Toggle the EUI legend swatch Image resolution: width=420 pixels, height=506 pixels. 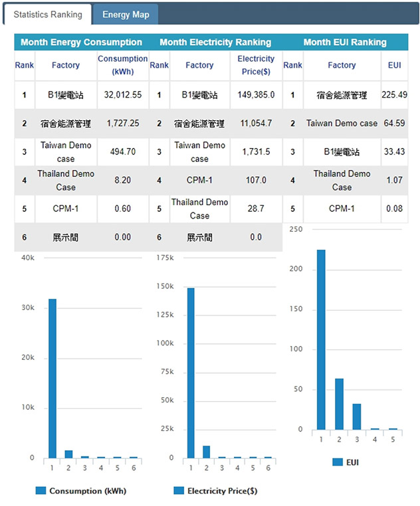[x=338, y=462]
